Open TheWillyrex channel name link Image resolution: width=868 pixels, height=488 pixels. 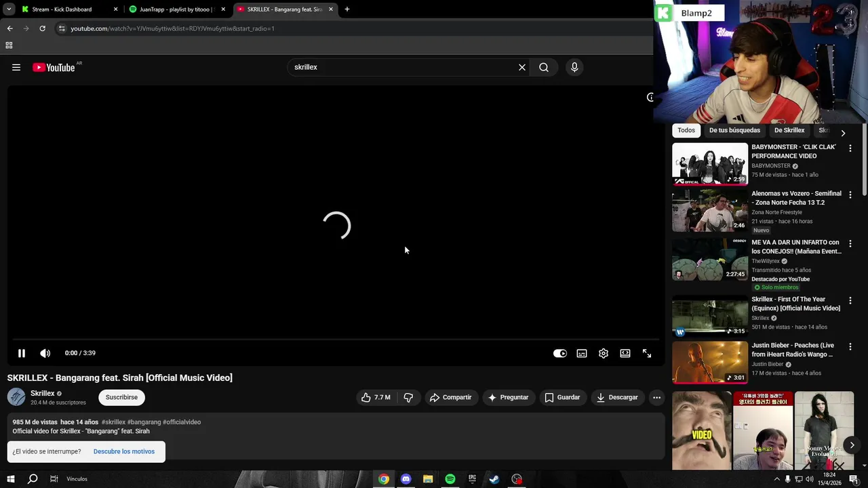[766, 261]
